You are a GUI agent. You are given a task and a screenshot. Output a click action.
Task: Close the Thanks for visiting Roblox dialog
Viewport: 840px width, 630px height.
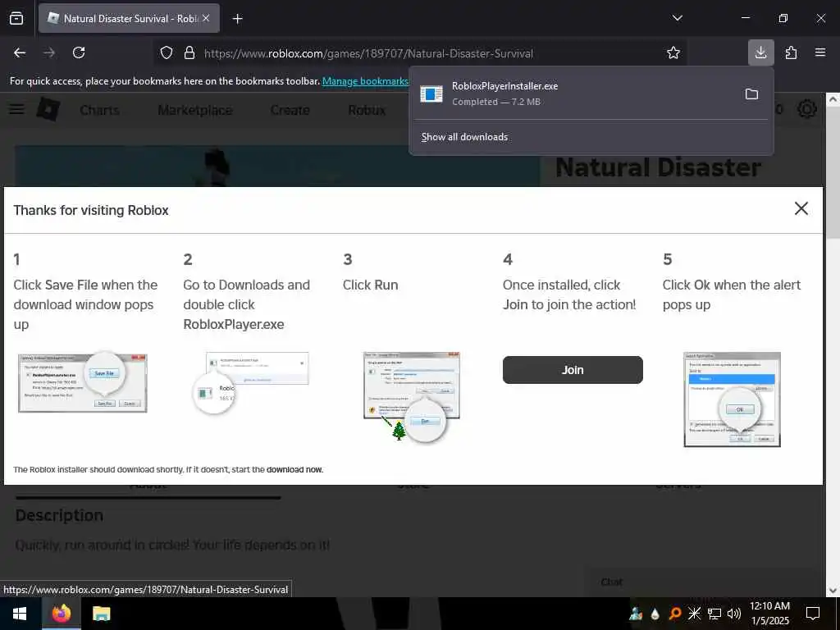(801, 208)
